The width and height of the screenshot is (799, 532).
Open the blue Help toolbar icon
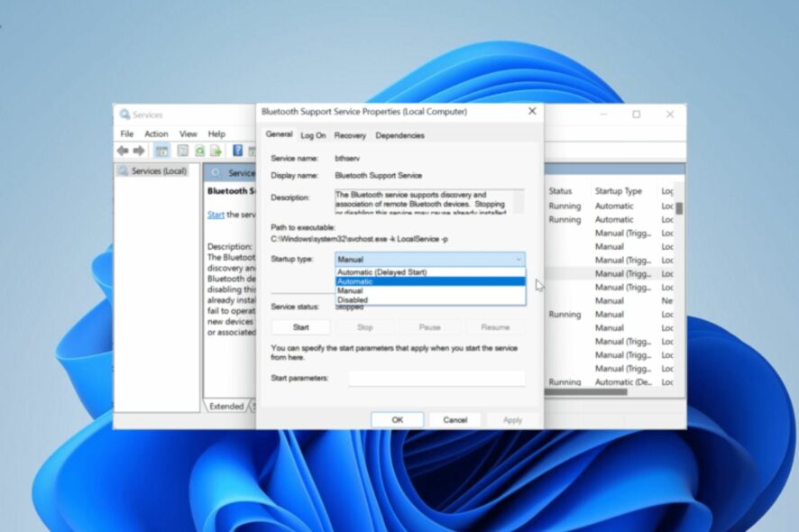[x=237, y=151]
